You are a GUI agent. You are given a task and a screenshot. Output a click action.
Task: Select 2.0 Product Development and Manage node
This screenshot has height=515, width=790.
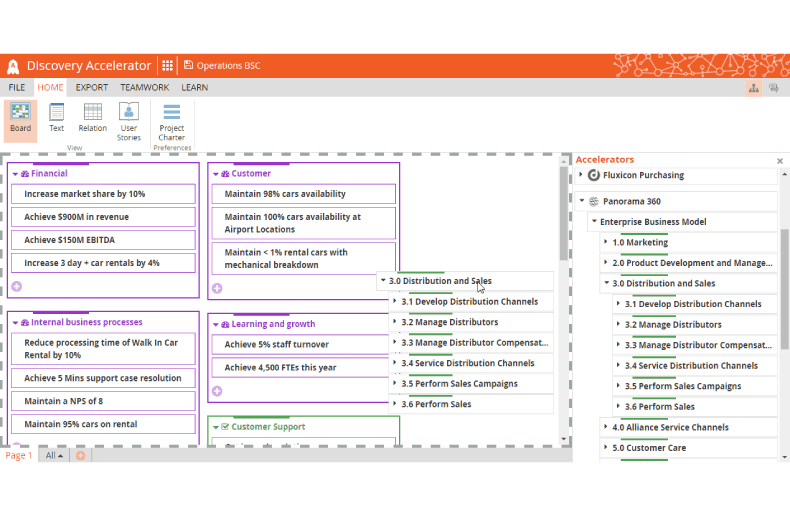point(689,263)
